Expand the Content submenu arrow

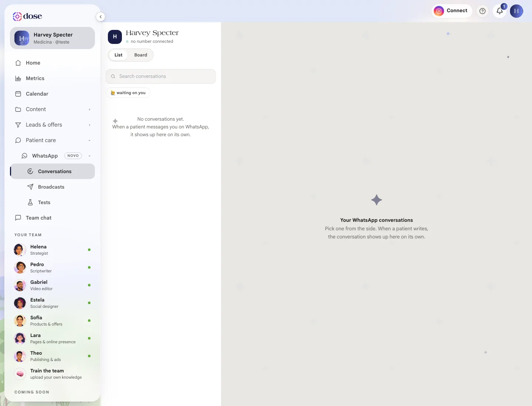pyautogui.click(x=89, y=110)
